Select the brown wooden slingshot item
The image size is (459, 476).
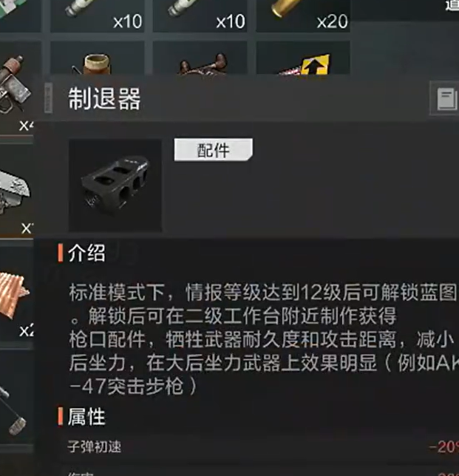tap(200, 58)
